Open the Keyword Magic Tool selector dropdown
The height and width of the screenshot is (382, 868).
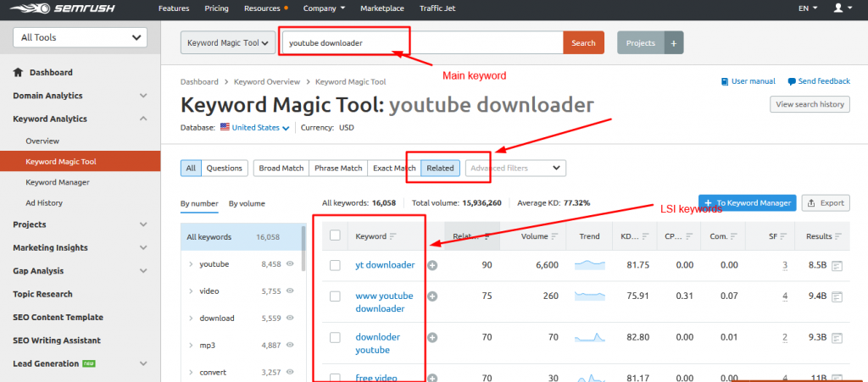(x=228, y=42)
